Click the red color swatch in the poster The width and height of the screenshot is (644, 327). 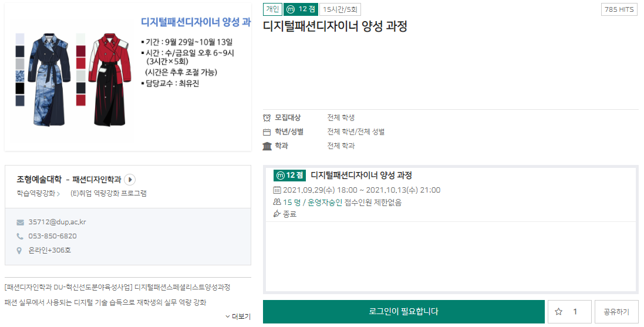pyautogui.click(x=81, y=63)
